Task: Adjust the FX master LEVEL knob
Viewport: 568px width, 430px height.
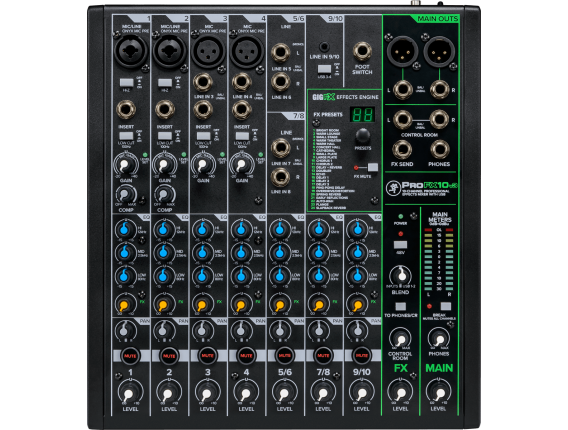Action: pos(400,392)
